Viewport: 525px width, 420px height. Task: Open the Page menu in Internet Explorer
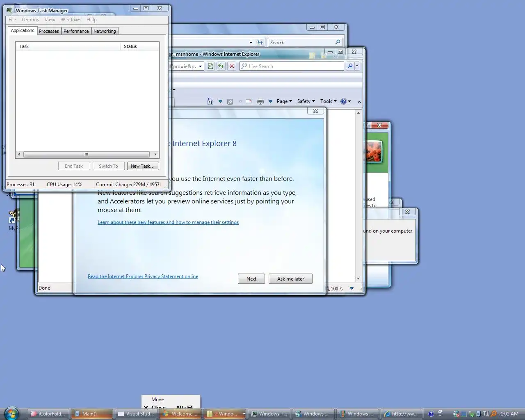pos(284,101)
